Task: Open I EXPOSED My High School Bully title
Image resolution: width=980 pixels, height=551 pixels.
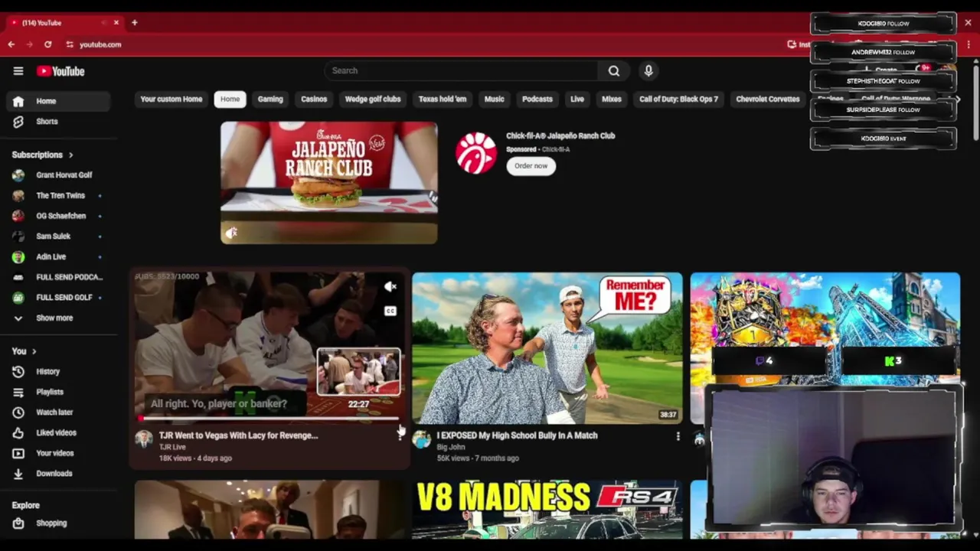Action: tap(517, 435)
